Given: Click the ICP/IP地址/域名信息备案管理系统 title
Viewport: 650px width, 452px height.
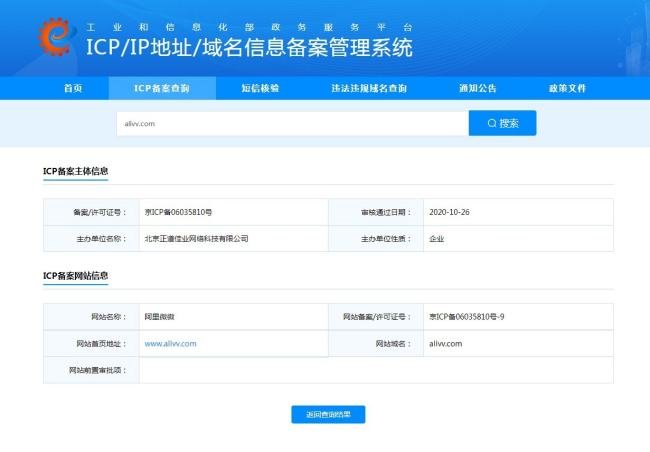Looking at the screenshot, I should (x=249, y=47).
